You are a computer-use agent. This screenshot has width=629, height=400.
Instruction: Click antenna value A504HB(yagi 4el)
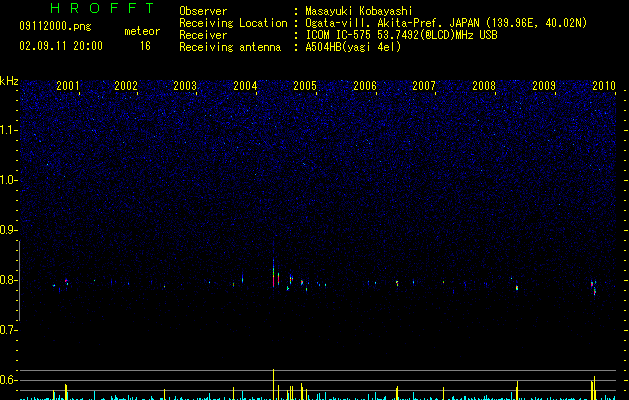[x=353, y=47]
